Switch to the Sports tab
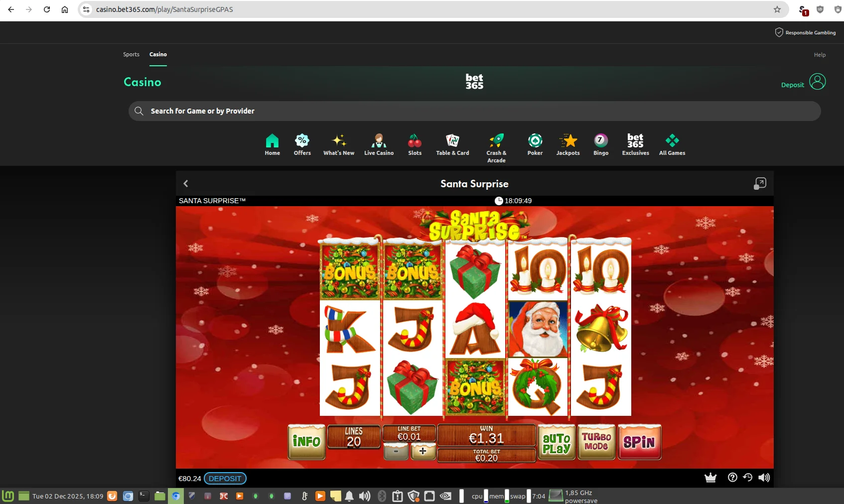This screenshot has height=504, width=844. pyautogui.click(x=131, y=54)
